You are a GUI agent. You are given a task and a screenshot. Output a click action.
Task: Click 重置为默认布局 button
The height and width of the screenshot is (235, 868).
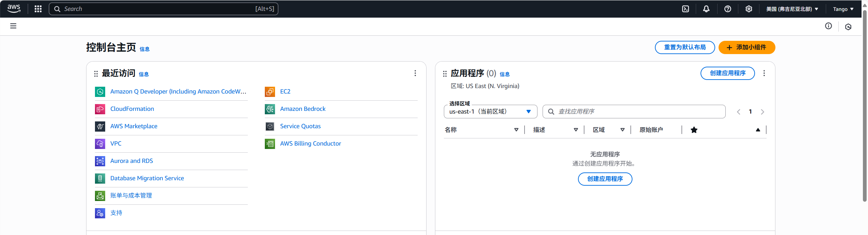point(685,47)
